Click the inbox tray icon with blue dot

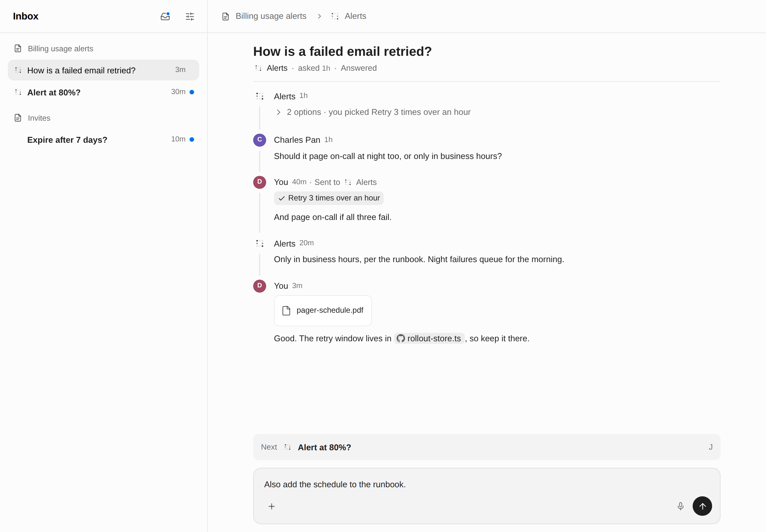[165, 16]
